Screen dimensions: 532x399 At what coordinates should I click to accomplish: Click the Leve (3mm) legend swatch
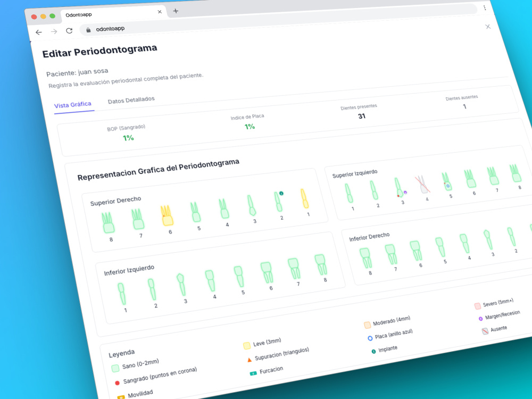coord(247,346)
